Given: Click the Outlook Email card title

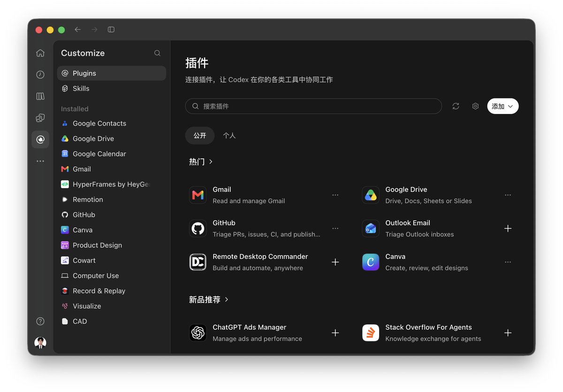Looking at the screenshot, I should pyautogui.click(x=408, y=223).
